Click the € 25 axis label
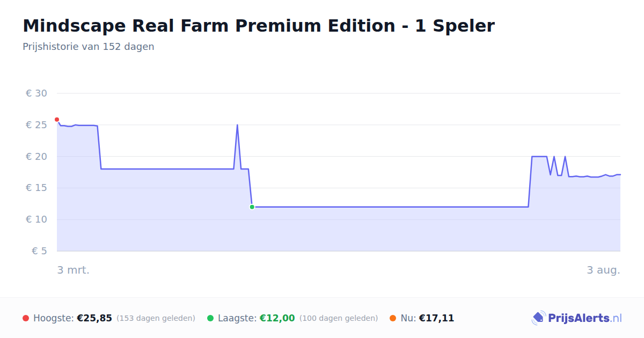Screen dimensions: 644x338 coord(36,125)
